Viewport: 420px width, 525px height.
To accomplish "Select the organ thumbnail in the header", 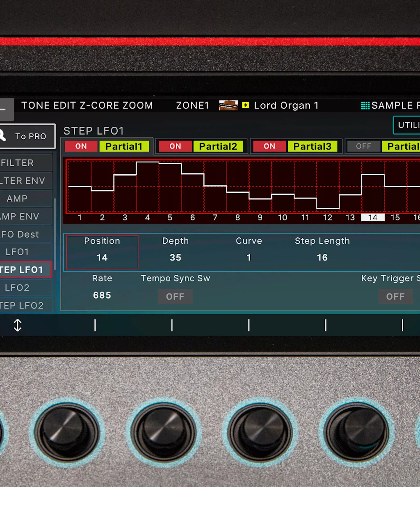I will tap(228, 105).
